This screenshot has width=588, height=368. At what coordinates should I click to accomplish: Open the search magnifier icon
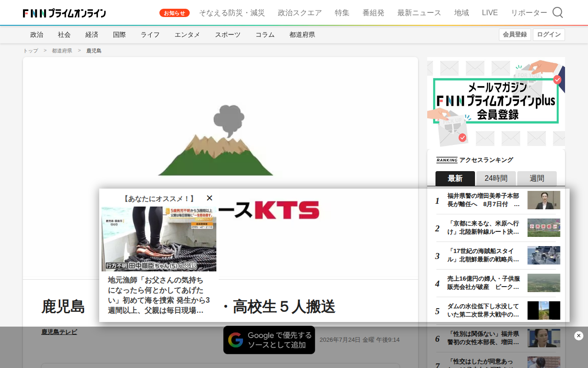(x=558, y=12)
